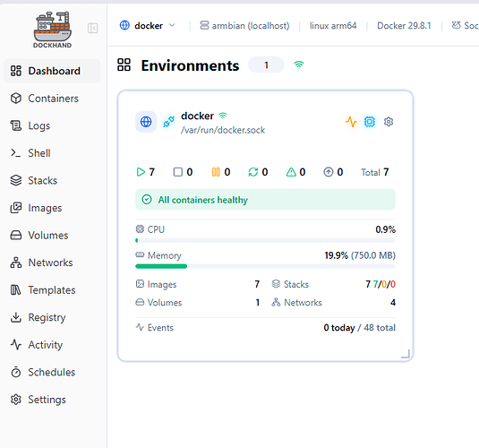
Task: Click the unhealthy containers warning icon
Action: pos(291,172)
